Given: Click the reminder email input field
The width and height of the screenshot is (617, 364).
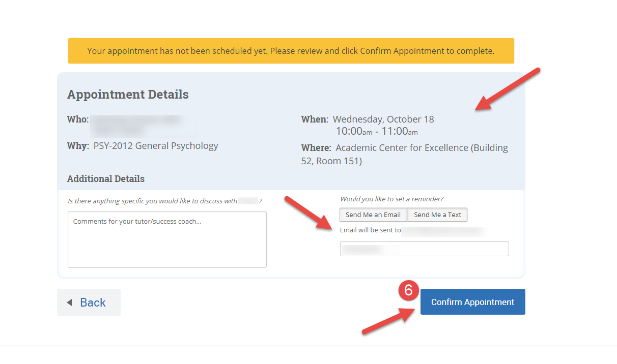Looking at the screenshot, I should click(424, 249).
